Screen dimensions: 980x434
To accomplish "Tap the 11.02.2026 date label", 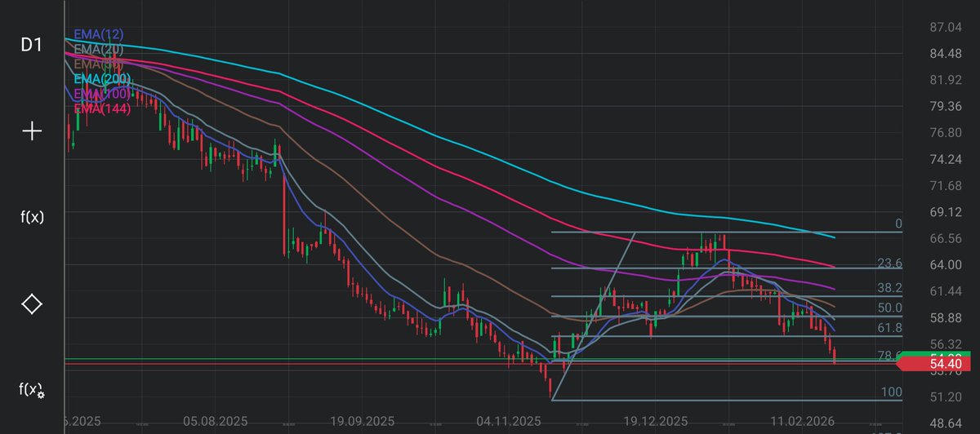I will [801, 422].
